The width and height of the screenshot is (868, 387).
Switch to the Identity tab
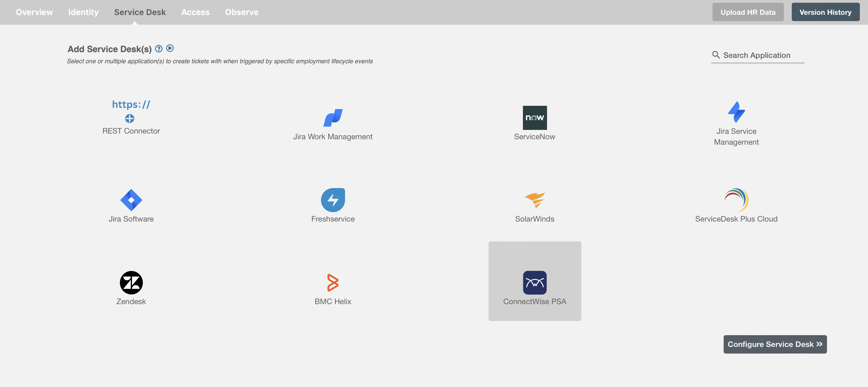(x=83, y=12)
